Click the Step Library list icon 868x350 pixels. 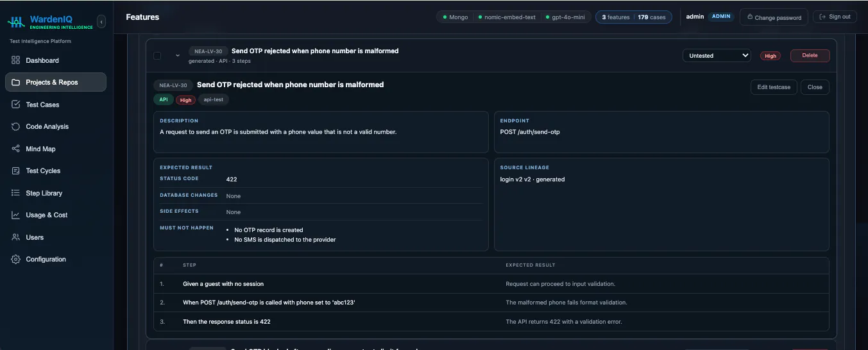16,193
